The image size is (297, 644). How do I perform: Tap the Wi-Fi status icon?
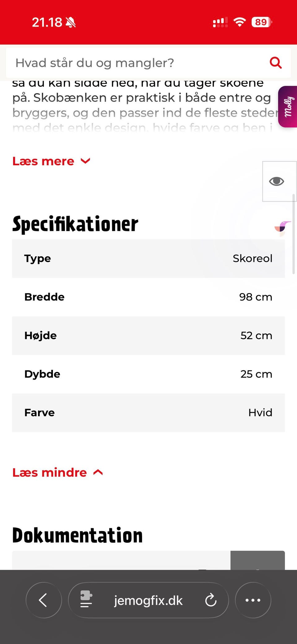click(x=239, y=22)
